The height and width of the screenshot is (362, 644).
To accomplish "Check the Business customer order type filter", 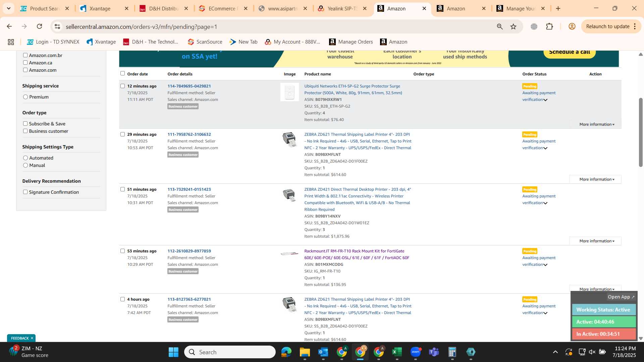I will [25, 131].
